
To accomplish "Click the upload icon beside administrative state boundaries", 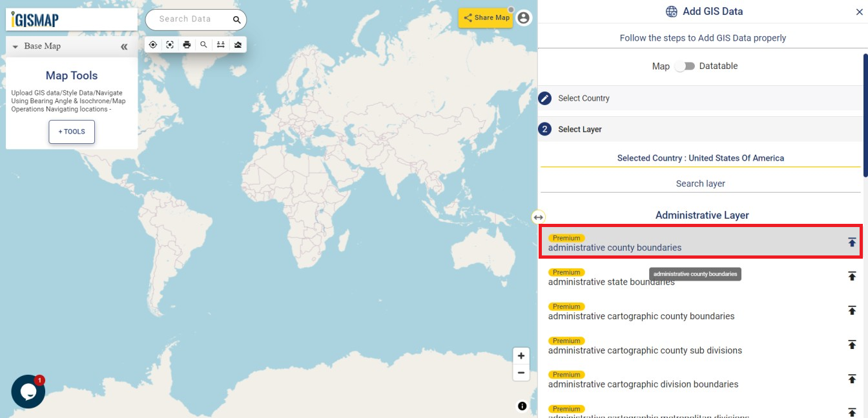I will pyautogui.click(x=852, y=276).
